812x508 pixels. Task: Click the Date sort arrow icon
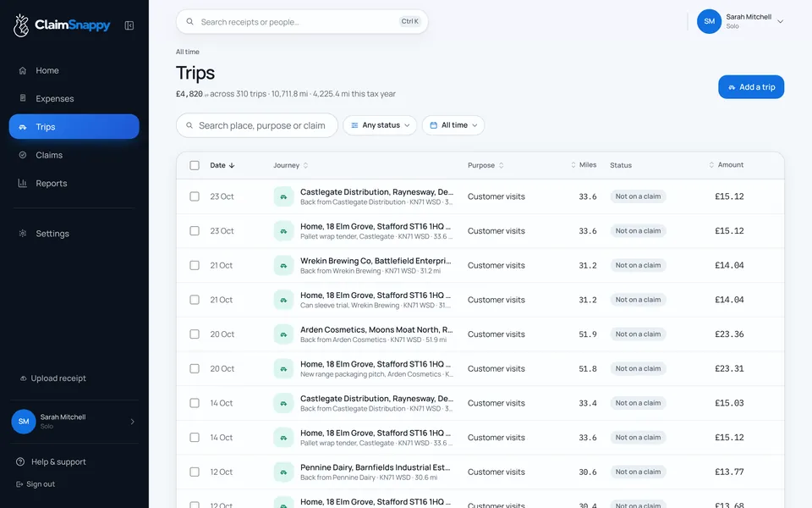click(232, 165)
